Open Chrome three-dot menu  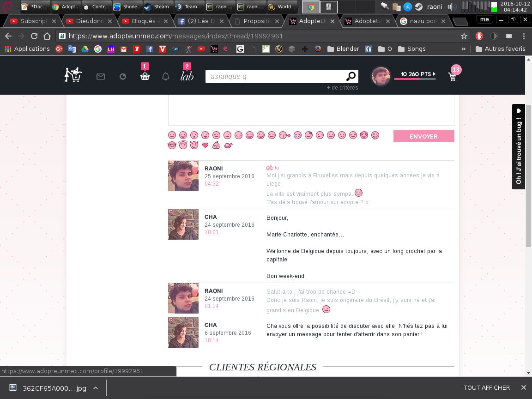click(524, 36)
